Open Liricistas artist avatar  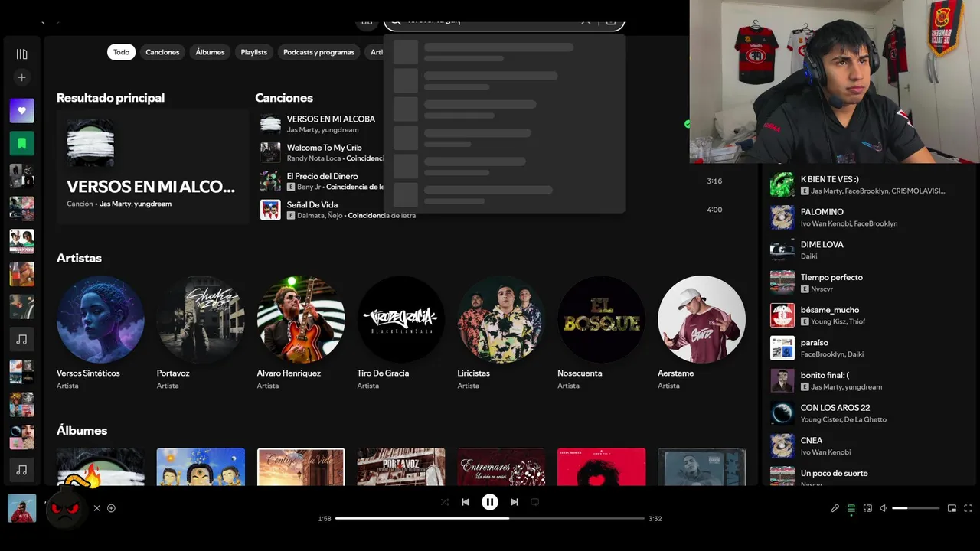501,319
